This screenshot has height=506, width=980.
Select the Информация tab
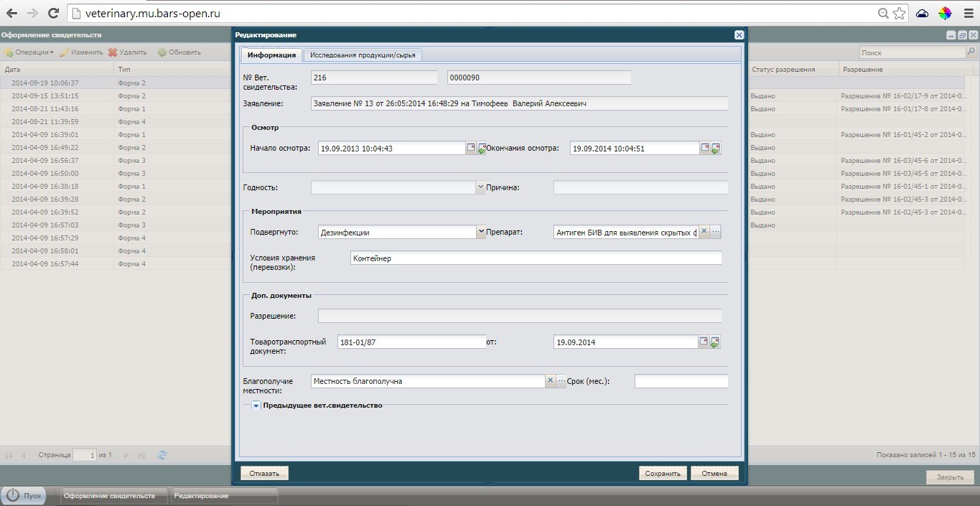(271, 55)
